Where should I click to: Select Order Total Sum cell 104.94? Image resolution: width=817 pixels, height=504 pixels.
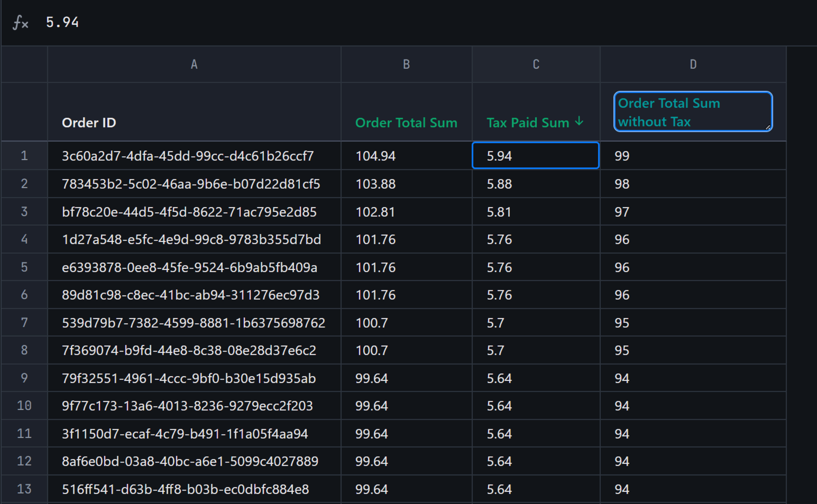[406, 156]
